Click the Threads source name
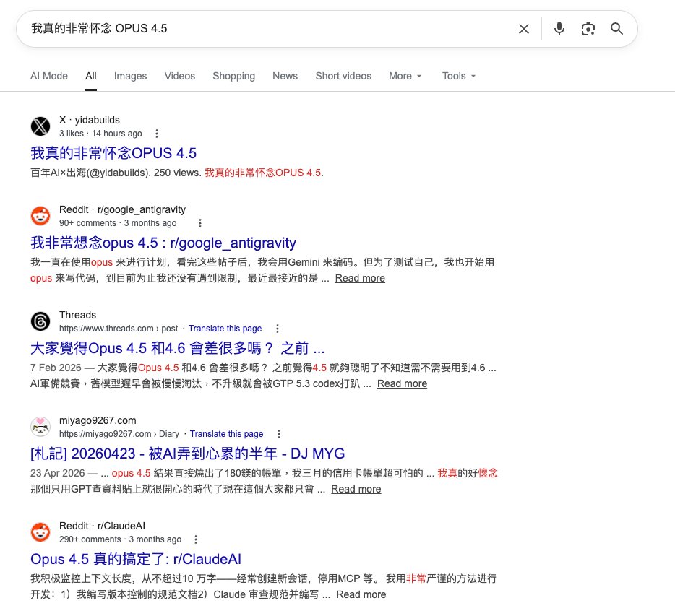This screenshot has height=616, width=675. coord(78,315)
